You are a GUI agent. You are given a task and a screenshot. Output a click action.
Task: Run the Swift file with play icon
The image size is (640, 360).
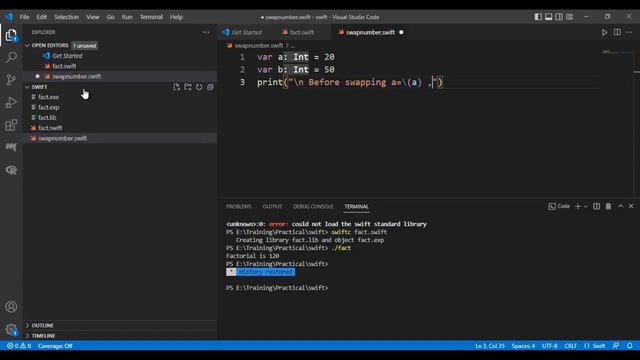(x=604, y=32)
